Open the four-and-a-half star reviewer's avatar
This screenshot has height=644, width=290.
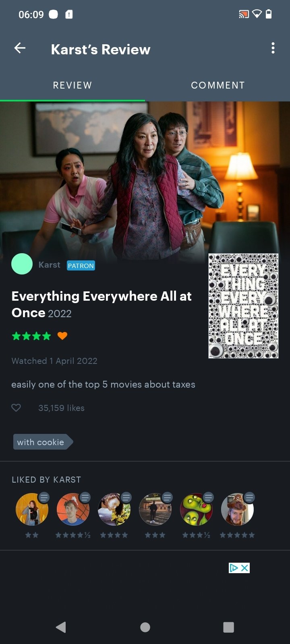click(x=73, y=509)
